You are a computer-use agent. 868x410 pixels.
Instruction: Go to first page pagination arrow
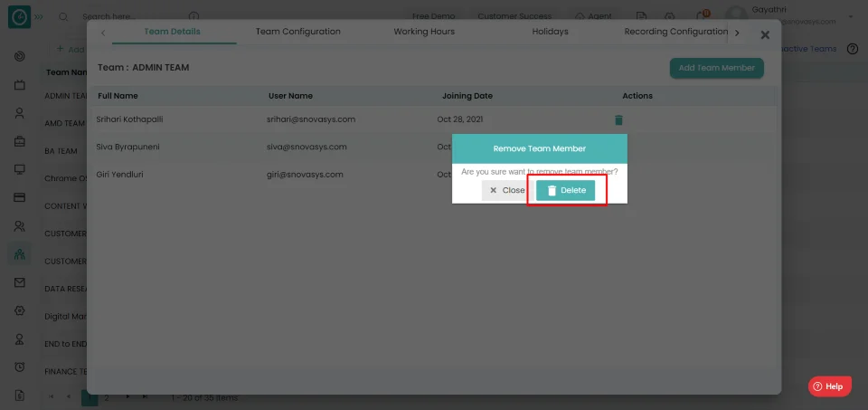pyautogui.click(x=52, y=396)
